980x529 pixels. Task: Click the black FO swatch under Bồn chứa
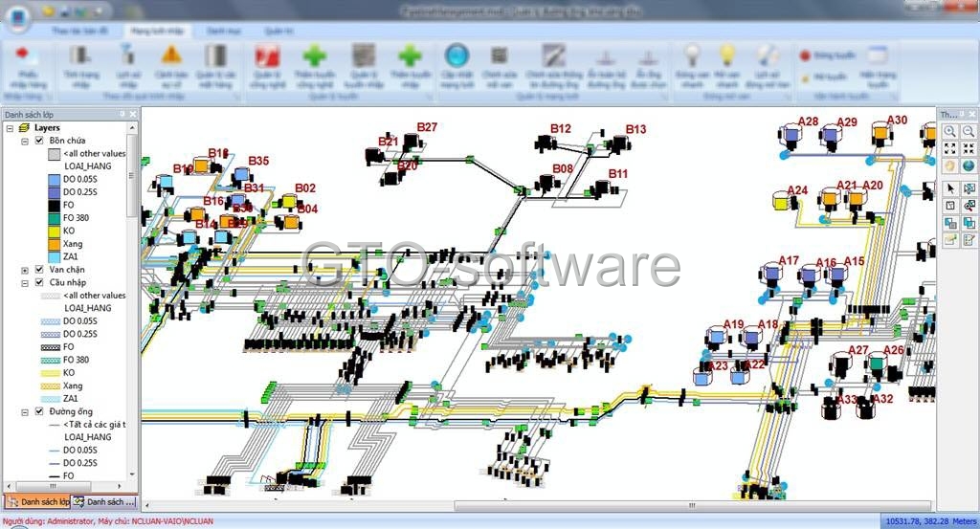(x=55, y=205)
